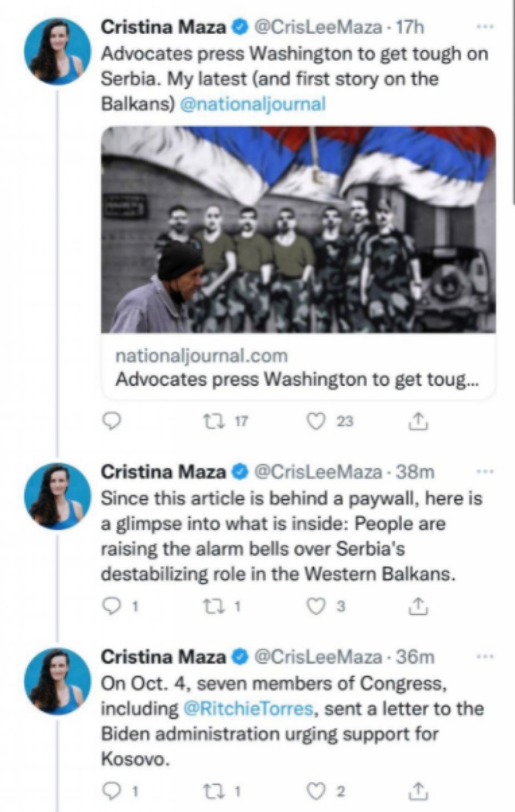Open the nationaljournal.com article card image

point(298,229)
